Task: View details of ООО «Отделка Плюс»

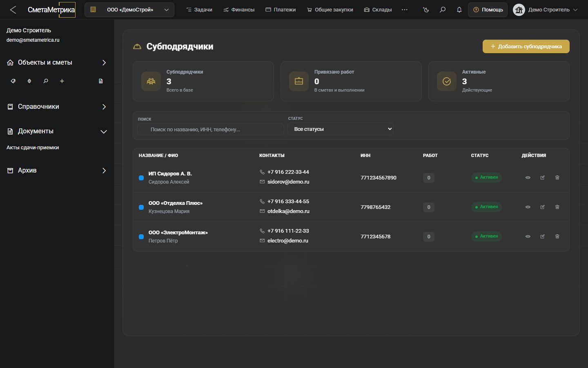Action: point(528,207)
